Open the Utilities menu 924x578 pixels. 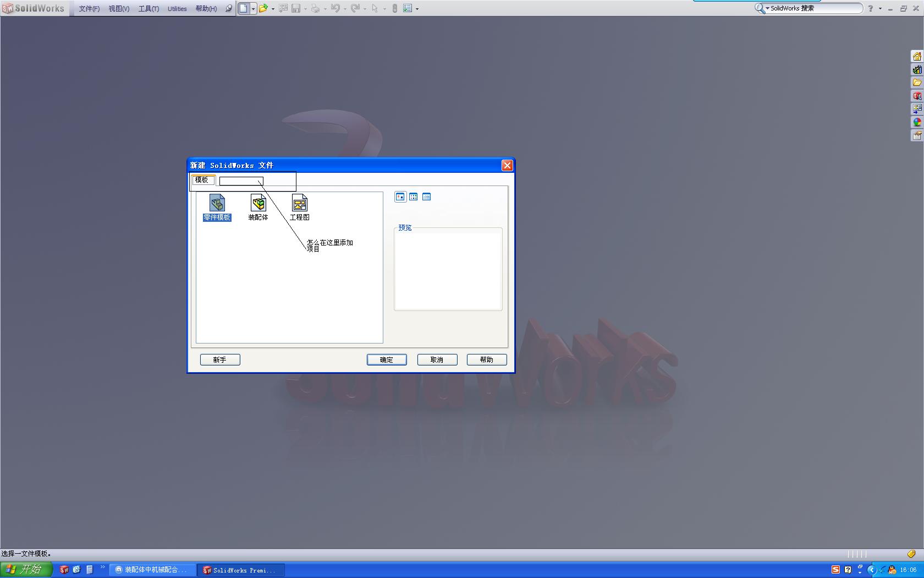(x=177, y=9)
